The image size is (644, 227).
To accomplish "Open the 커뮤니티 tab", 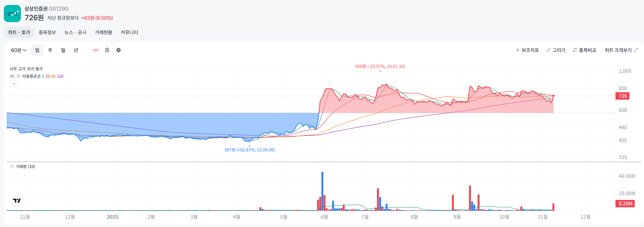I will click(129, 32).
